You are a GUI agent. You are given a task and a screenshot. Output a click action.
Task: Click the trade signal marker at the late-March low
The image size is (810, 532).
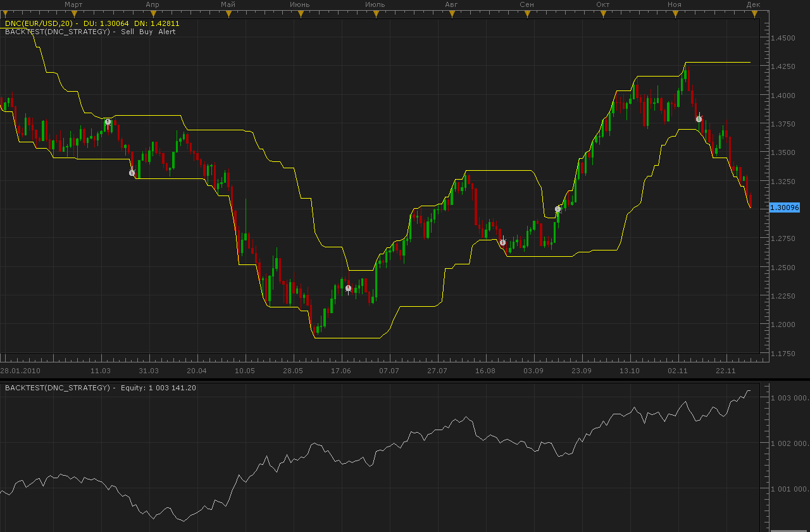132,173
